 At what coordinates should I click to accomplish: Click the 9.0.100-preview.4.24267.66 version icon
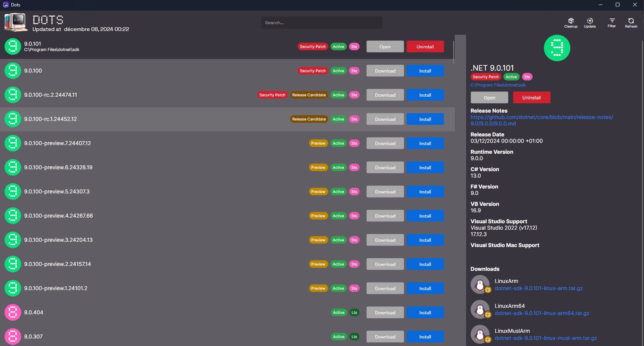tap(13, 216)
